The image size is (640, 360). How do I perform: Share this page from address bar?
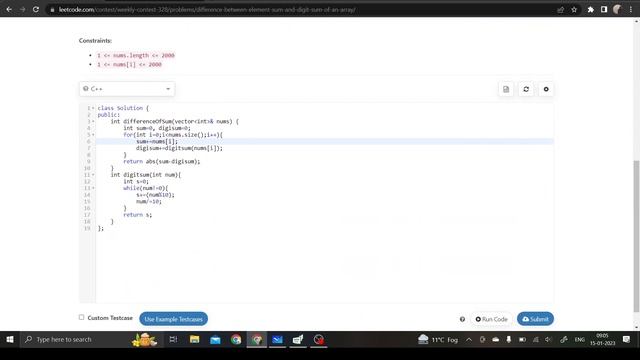point(560,9)
